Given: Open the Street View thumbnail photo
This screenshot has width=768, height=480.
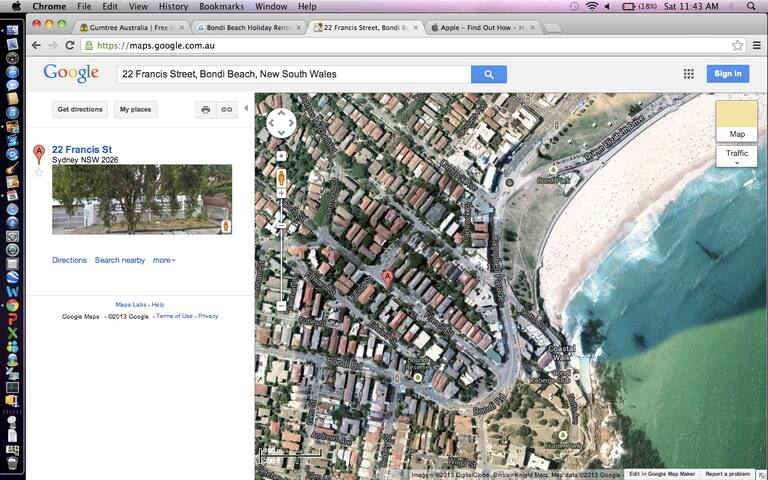Looking at the screenshot, I should pyautogui.click(x=142, y=199).
